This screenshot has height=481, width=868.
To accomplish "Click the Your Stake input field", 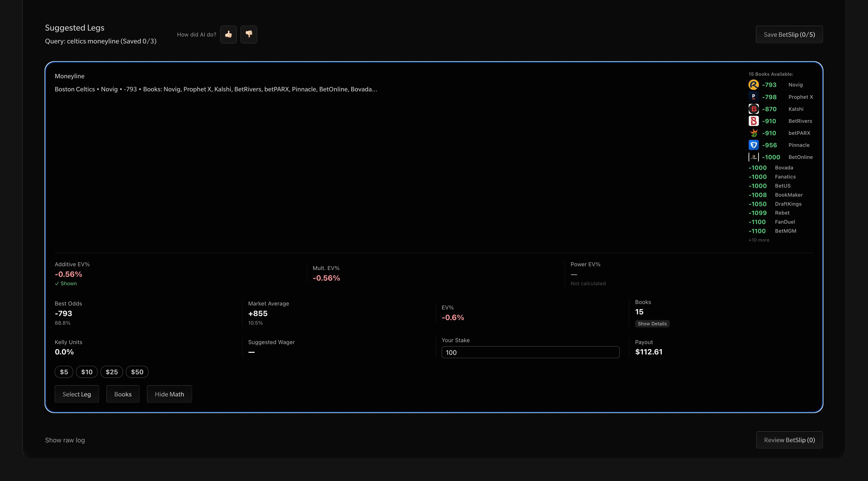I will point(530,352).
